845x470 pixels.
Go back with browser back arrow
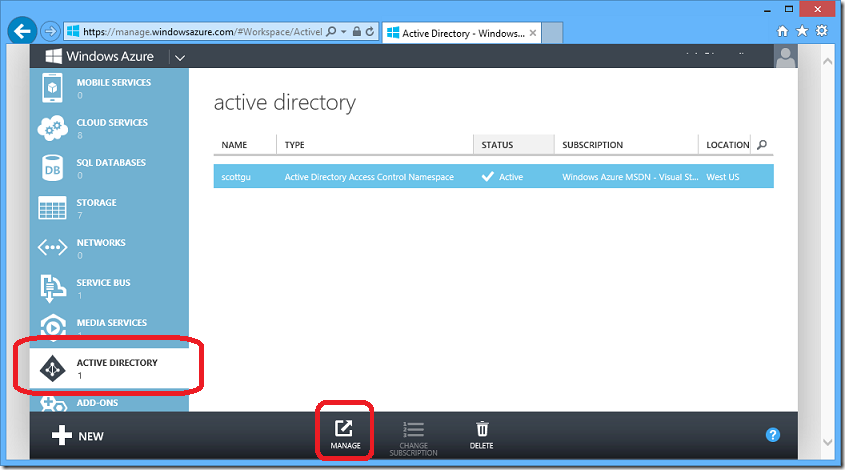pyautogui.click(x=22, y=31)
